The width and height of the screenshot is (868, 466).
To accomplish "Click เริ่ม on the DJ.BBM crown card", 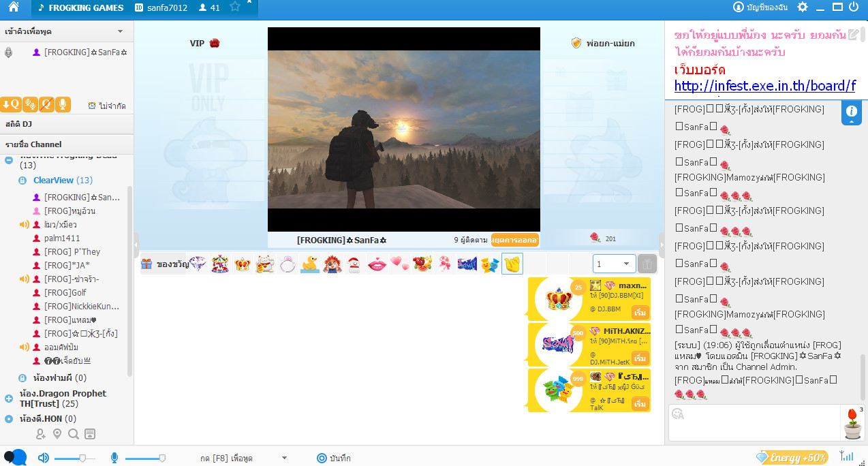I will (x=640, y=312).
